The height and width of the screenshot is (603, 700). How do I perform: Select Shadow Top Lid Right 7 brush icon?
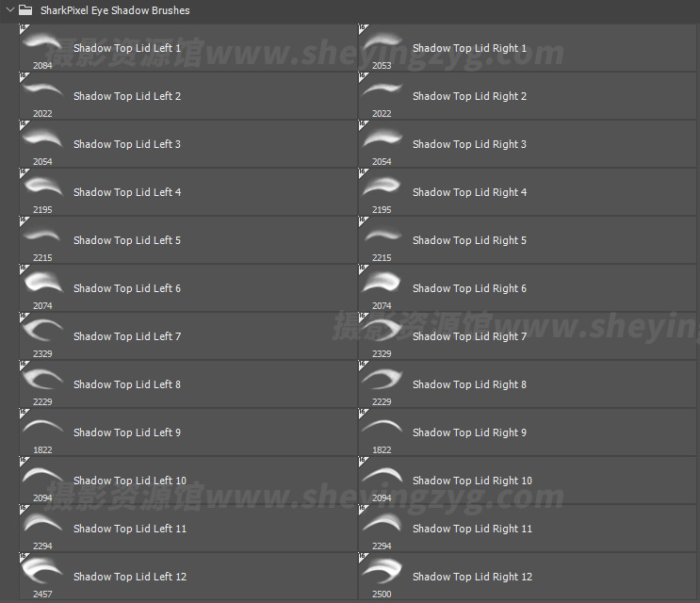(382, 330)
